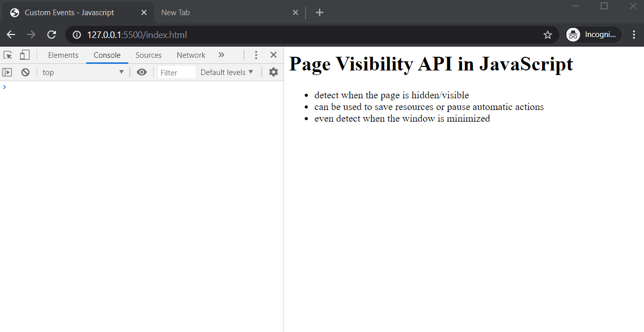Create a live expression with eye icon

coord(142,72)
